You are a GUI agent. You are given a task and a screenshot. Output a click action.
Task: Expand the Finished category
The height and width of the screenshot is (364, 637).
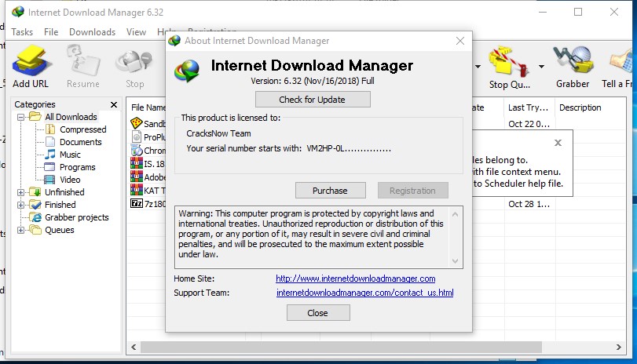(20, 205)
